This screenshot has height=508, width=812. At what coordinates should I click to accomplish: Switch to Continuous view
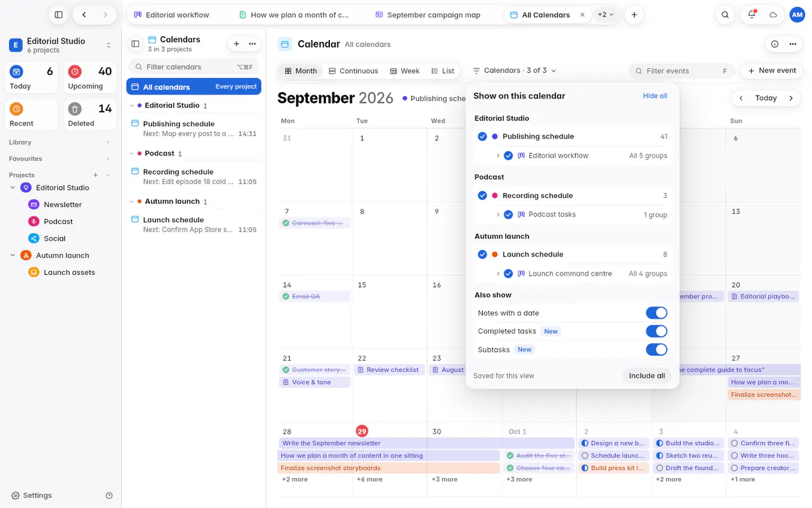(353, 71)
